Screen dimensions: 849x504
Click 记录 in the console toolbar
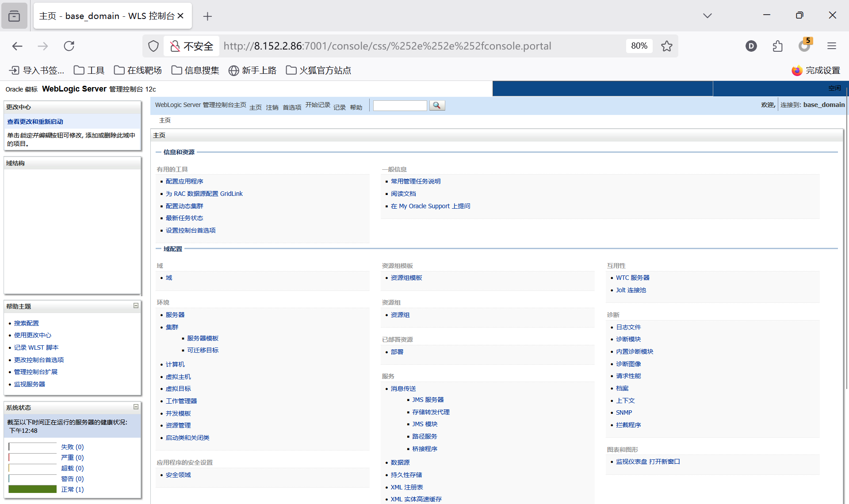point(340,107)
